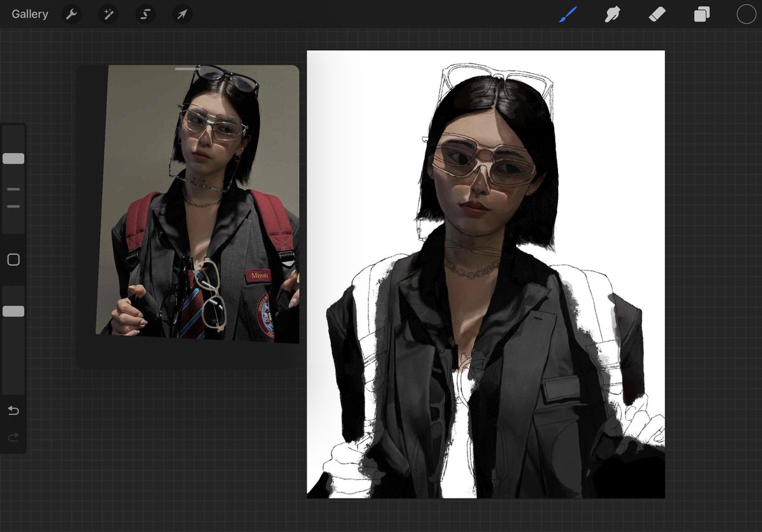
Task: Redo the last undone stroke
Action: point(13,437)
